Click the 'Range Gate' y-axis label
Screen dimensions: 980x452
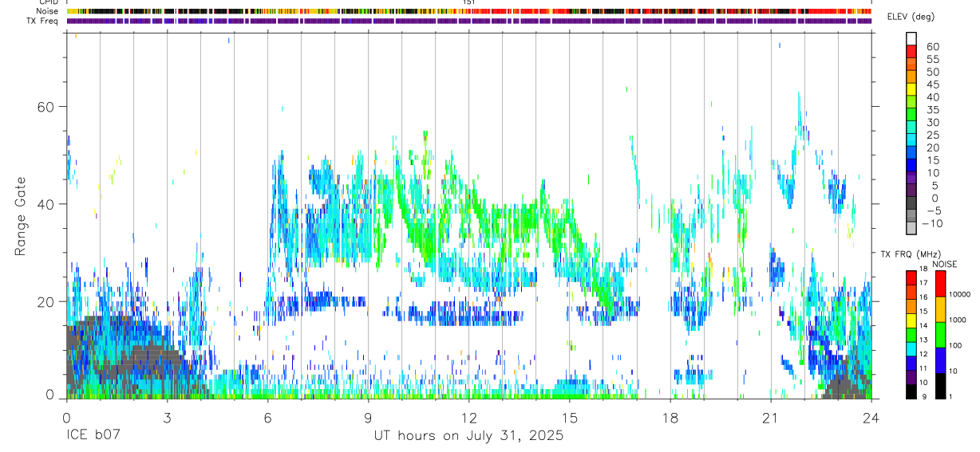point(21,216)
